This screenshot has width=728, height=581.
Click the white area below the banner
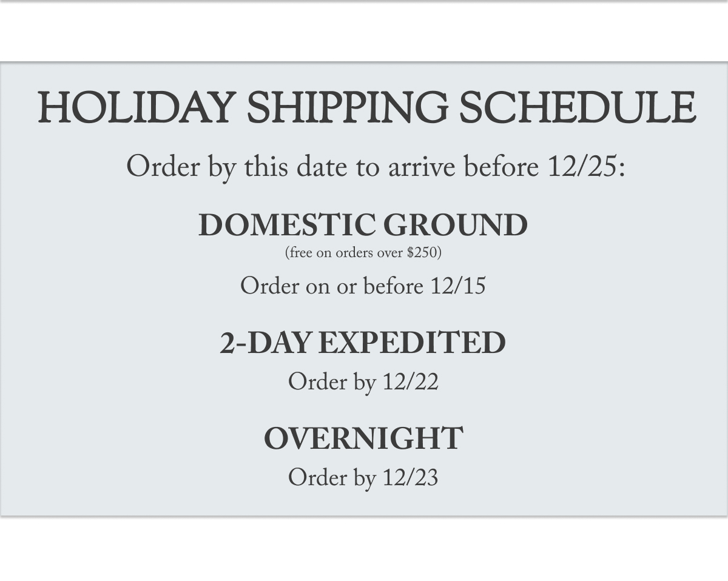(364, 549)
